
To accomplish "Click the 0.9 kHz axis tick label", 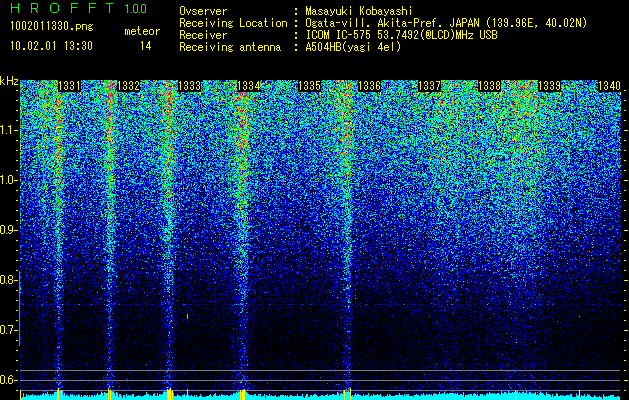I will (x=9, y=230).
